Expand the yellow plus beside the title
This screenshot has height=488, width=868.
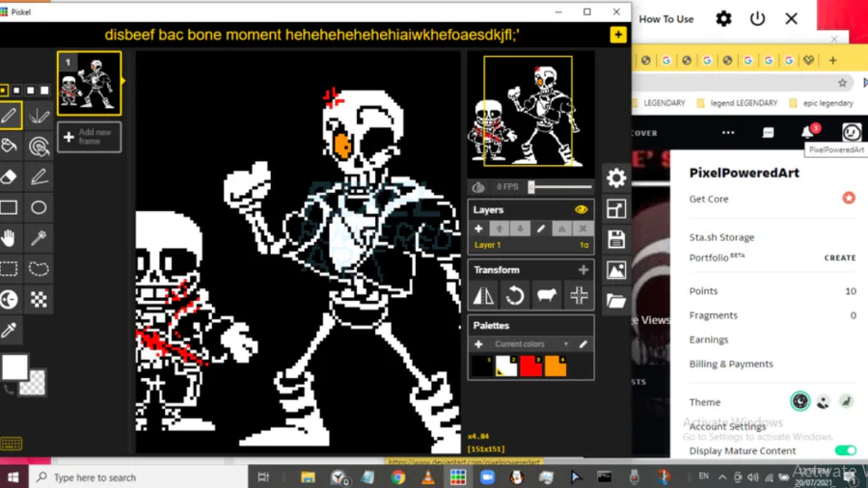[618, 35]
